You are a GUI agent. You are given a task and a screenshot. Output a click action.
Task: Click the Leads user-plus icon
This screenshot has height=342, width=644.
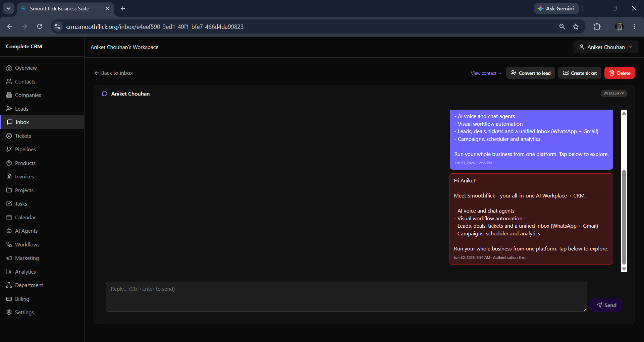(x=9, y=109)
